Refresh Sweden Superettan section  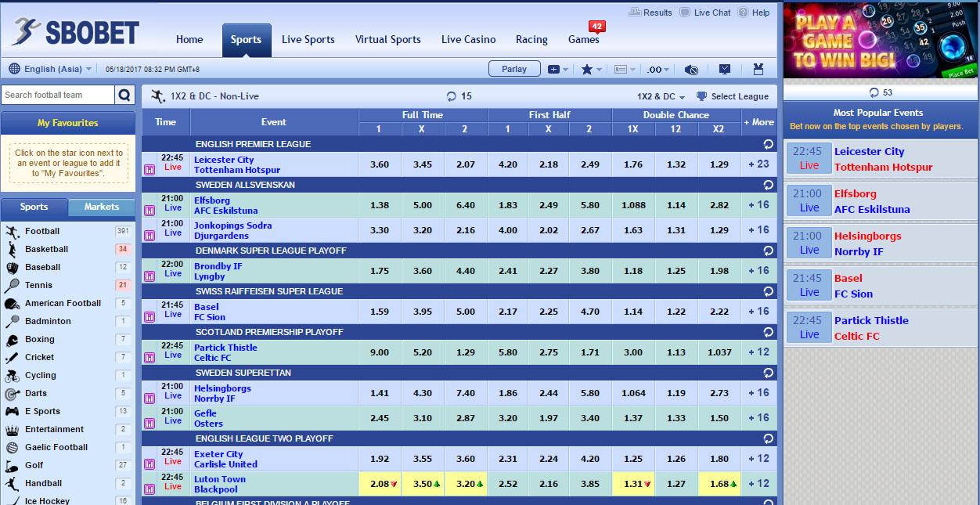768,373
